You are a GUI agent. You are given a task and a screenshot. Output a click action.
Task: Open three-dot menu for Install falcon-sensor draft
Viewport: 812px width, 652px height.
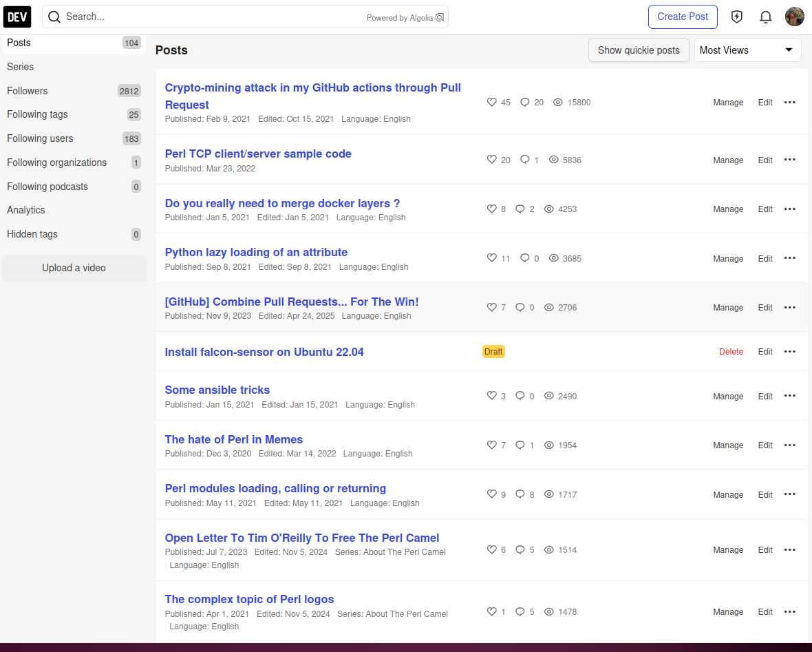(789, 351)
